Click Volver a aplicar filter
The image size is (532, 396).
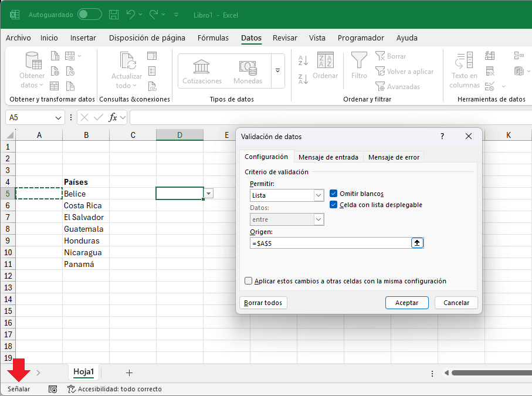405,72
